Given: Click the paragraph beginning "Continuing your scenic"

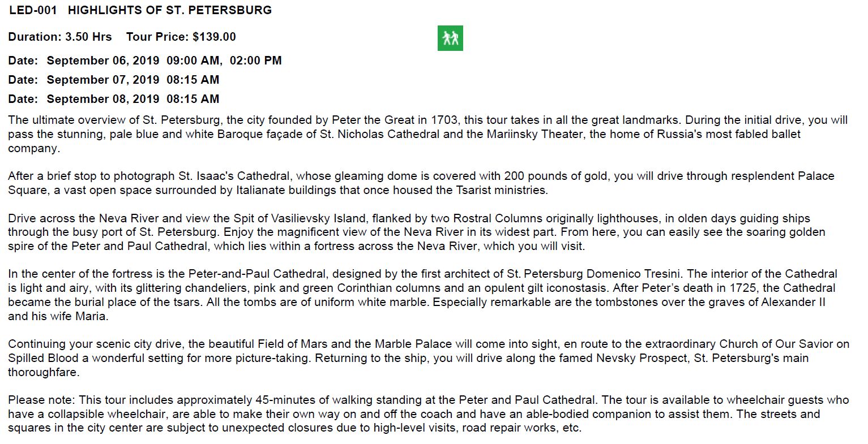Looking at the screenshot, I should coord(396,357).
